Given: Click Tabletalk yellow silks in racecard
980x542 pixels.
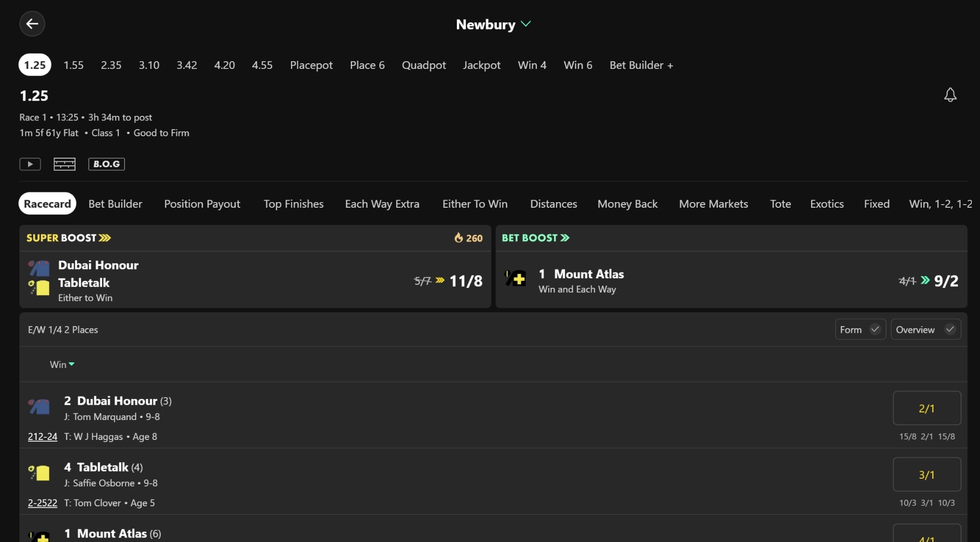Looking at the screenshot, I should pyautogui.click(x=39, y=472).
